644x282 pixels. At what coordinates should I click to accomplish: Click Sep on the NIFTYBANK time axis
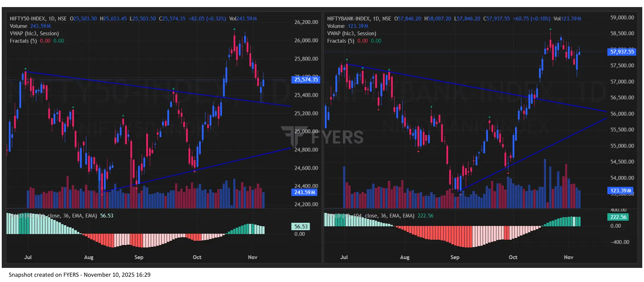click(x=455, y=257)
